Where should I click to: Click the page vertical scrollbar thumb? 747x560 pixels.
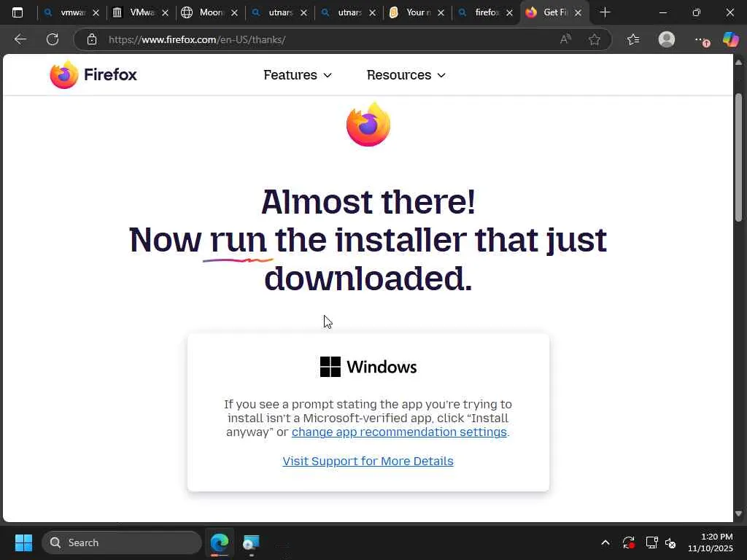pos(738,157)
